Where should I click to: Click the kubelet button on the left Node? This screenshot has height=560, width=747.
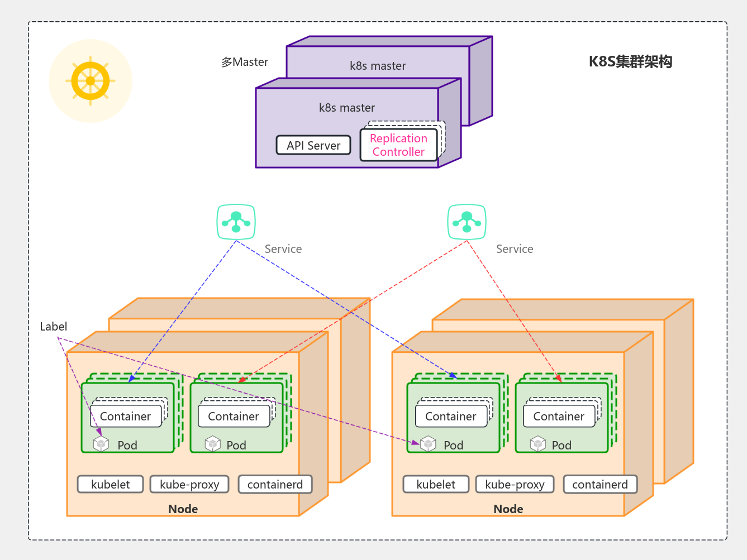tap(110, 484)
